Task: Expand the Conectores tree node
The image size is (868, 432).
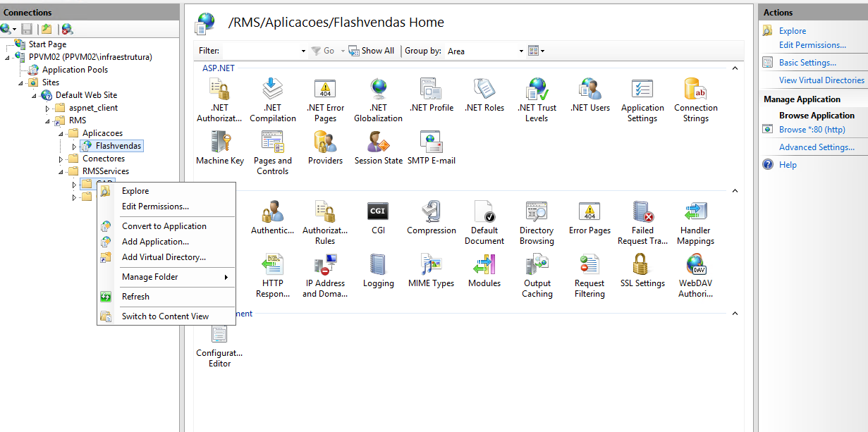Action: tap(61, 159)
